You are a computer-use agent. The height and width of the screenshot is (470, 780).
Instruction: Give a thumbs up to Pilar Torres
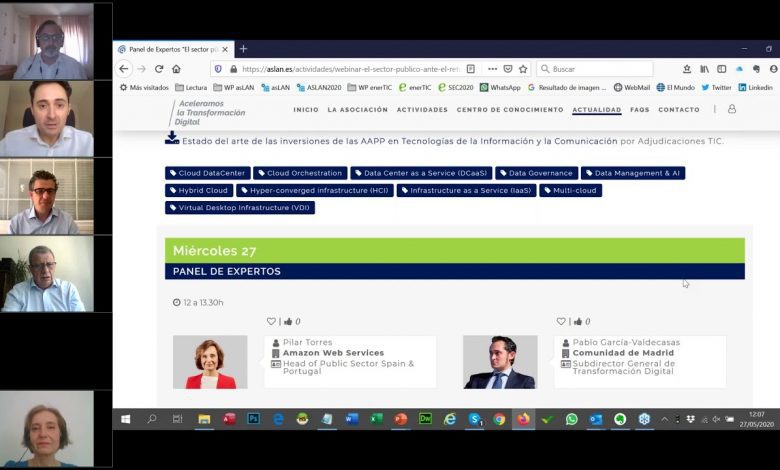(288, 321)
